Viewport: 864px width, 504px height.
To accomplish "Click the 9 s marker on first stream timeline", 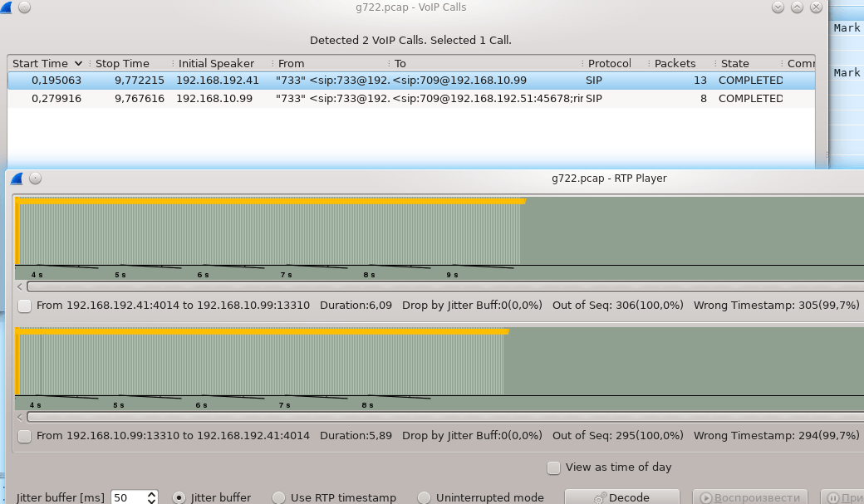I will [452, 275].
